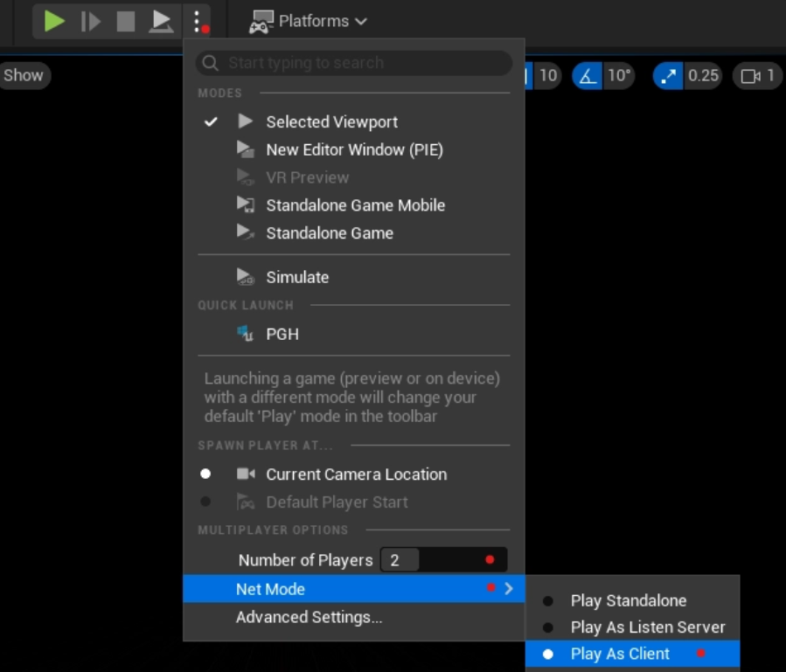This screenshot has width=786, height=672.
Task: Click the Simulate mode icon
Action: point(245,277)
